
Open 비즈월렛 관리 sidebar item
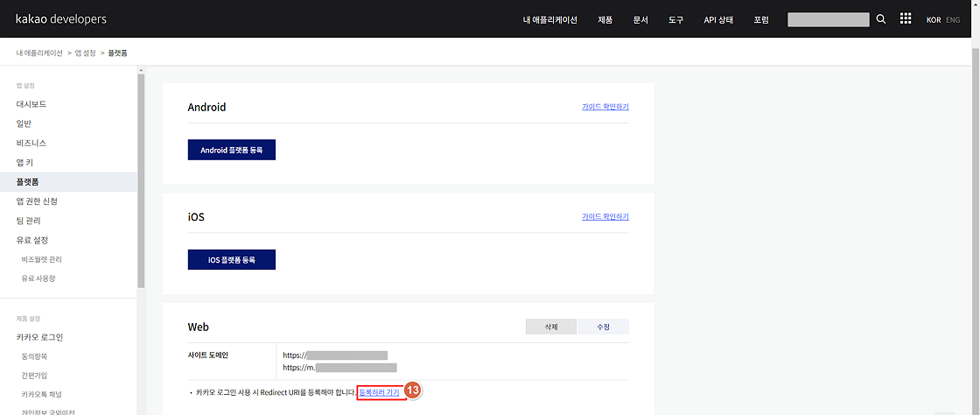[x=41, y=259]
